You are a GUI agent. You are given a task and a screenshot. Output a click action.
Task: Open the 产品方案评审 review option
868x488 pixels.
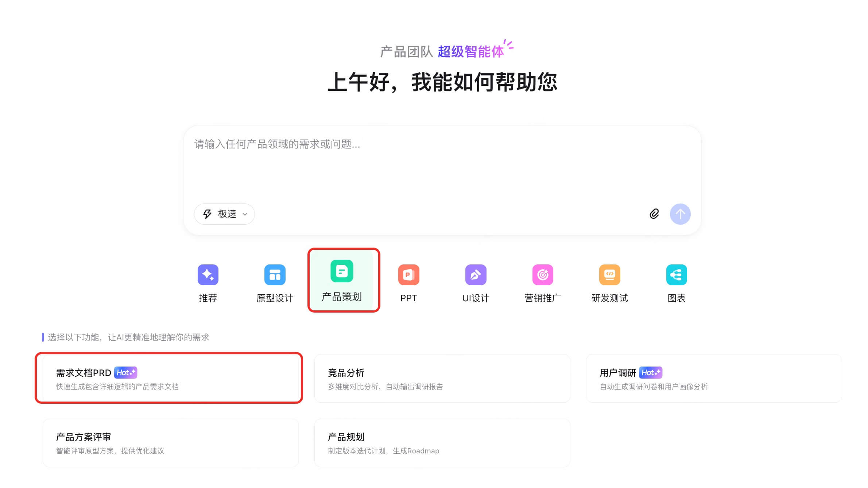click(170, 442)
